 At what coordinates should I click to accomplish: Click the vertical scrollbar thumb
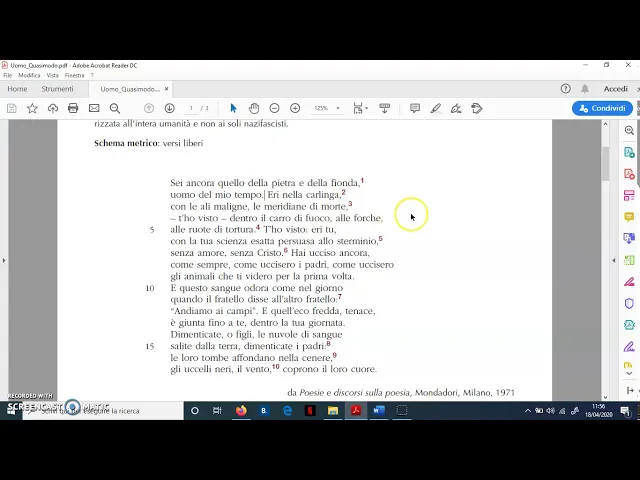pyautogui.click(x=605, y=163)
